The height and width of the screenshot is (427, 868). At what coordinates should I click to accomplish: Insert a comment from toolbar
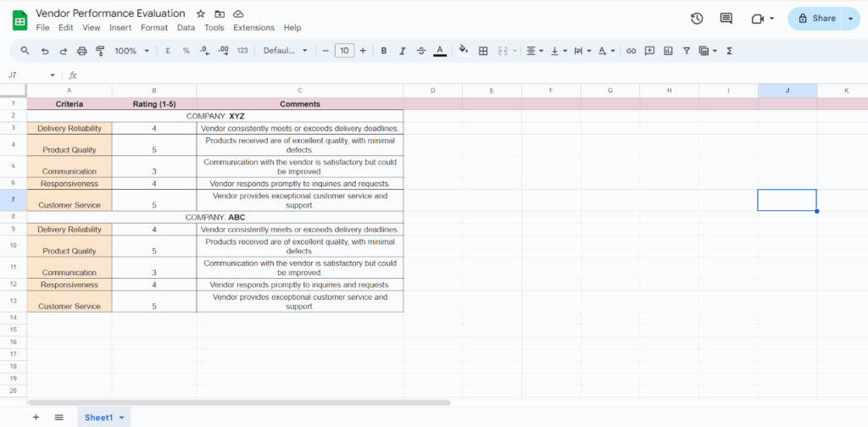[650, 51]
